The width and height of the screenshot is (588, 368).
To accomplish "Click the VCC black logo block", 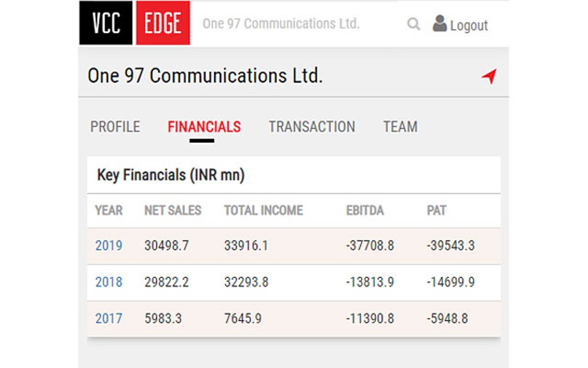I will coord(106,23).
